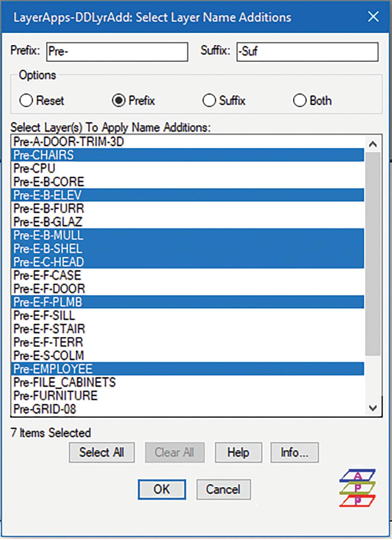
Task: Select the Reset radio option
Action: click(42, 100)
